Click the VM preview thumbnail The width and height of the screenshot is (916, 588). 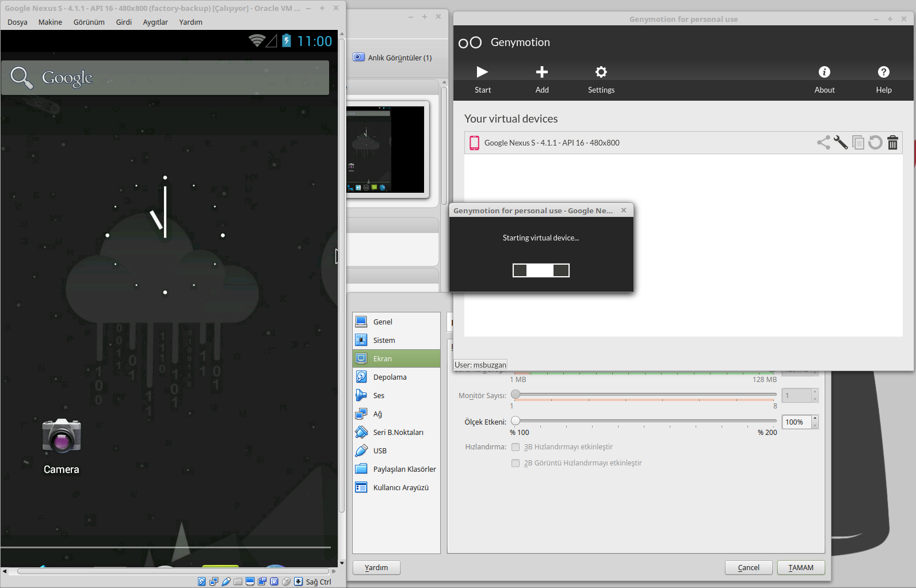point(386,150)
